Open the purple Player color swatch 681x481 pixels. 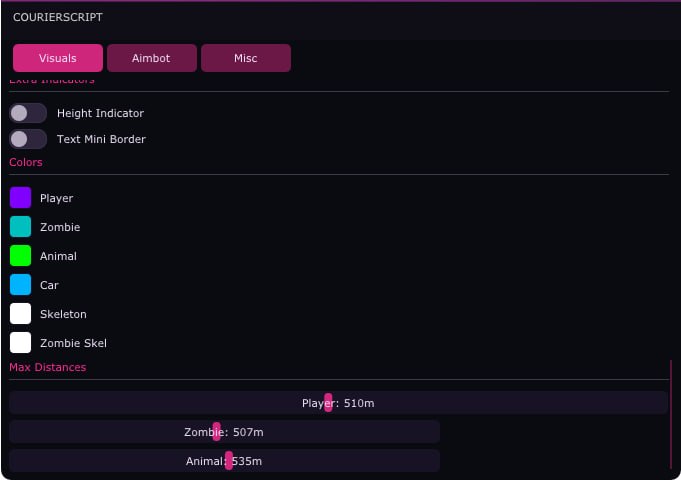coord(20,198)
